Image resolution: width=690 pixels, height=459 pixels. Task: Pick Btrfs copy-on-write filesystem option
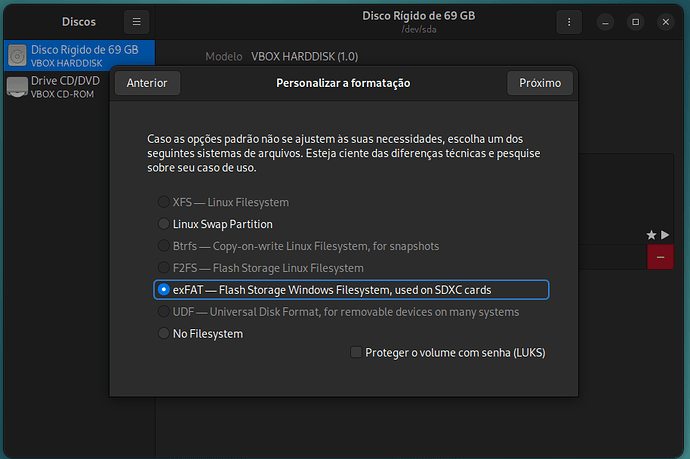(x=164, y=246)
